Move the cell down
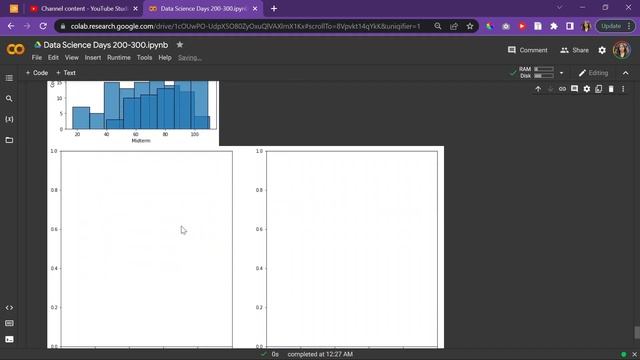This screenshot has width=640, height=360. 550,89
